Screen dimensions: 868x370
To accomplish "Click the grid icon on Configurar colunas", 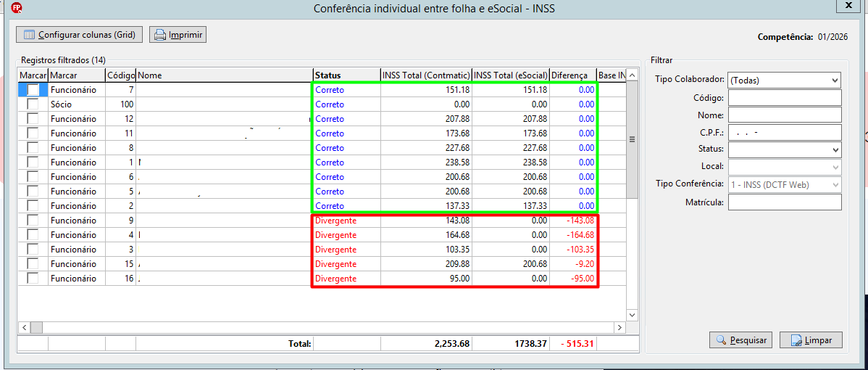I will [29, 35].
